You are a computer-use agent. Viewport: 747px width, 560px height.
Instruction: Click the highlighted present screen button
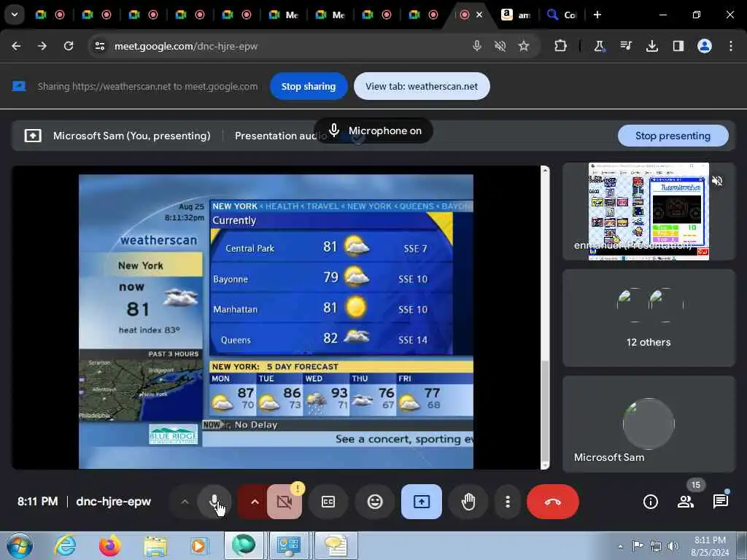pos(422,502)
